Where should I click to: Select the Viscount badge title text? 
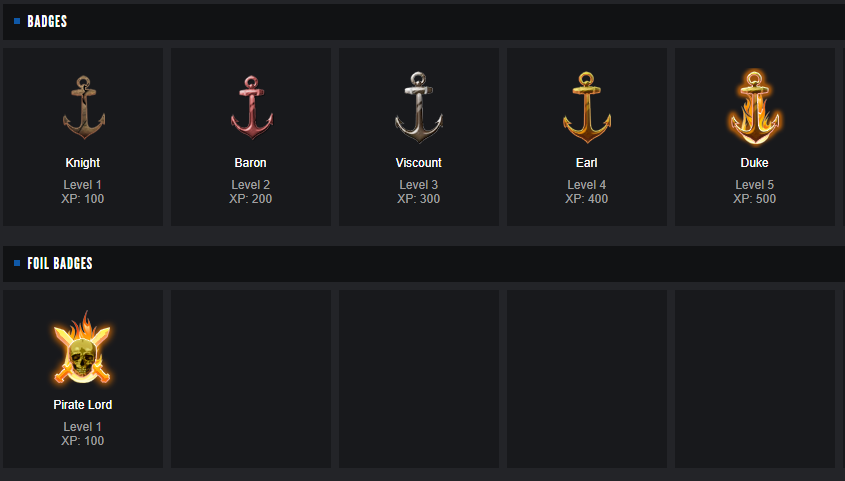[x=418, y=163]
